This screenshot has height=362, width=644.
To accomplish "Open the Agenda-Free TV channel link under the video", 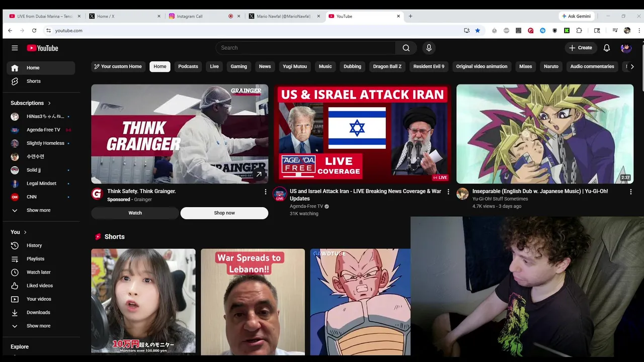I will click(306, 206).
